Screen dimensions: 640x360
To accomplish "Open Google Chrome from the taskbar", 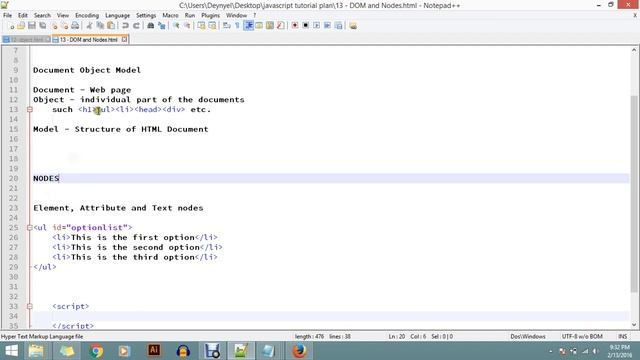I will coord(96,351).
